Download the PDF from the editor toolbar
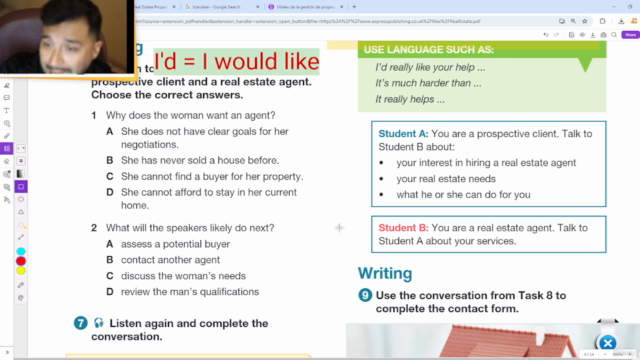Viewport: 640px width, 360px height. click(x=593, y=35)
